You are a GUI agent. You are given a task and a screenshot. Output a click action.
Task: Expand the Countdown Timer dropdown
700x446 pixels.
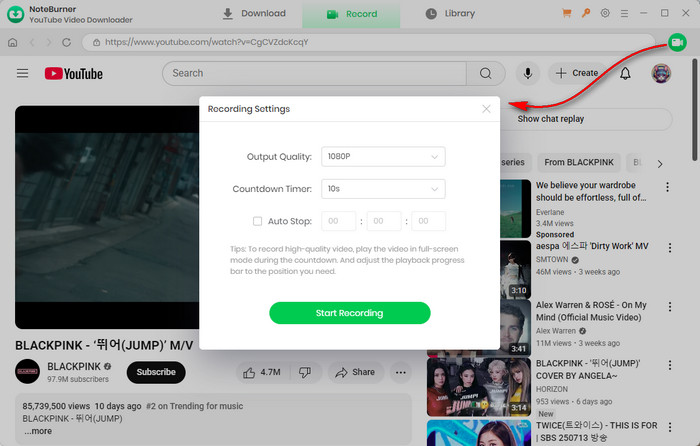point(383,189)
